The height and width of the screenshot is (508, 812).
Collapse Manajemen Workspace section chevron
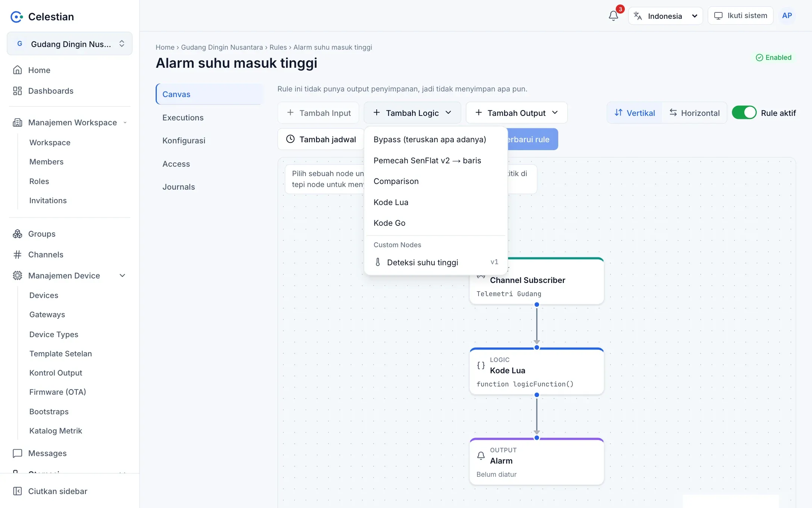coord(125,122)
